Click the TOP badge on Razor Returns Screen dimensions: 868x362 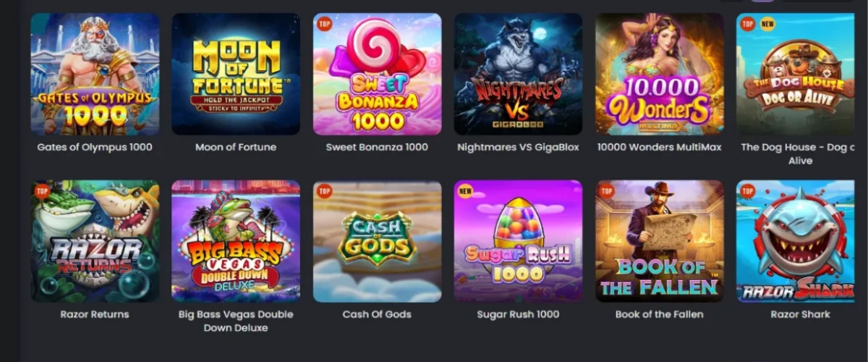click(43, 191)
